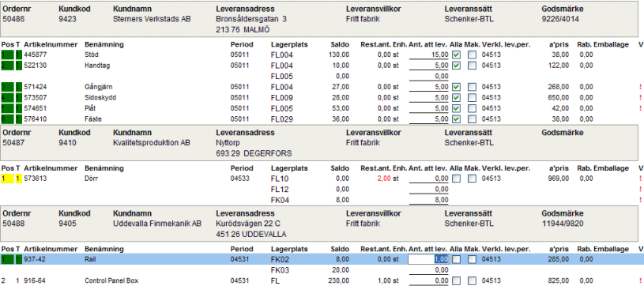Click the FL005 quantity field under Handtag
644x286 pixels.
(429, 76)
